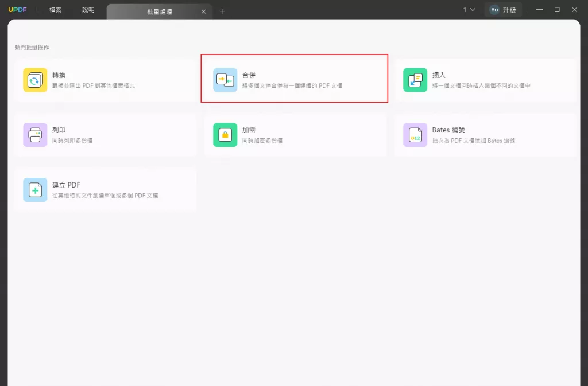
Task: Click the Bates 編號 title text
Action: click(448, 130)
